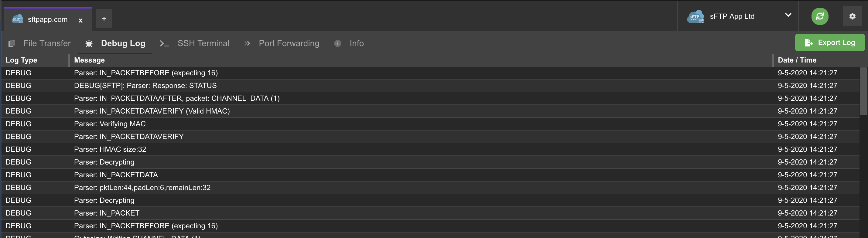Click the File Transfer copy icon

tap(12, 43)
